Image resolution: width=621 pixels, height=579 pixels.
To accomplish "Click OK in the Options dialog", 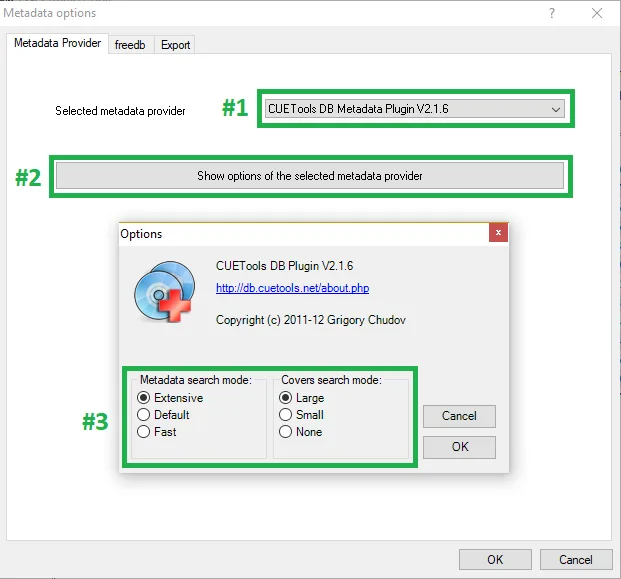I will pyautogui.click(x=459, y=447).
